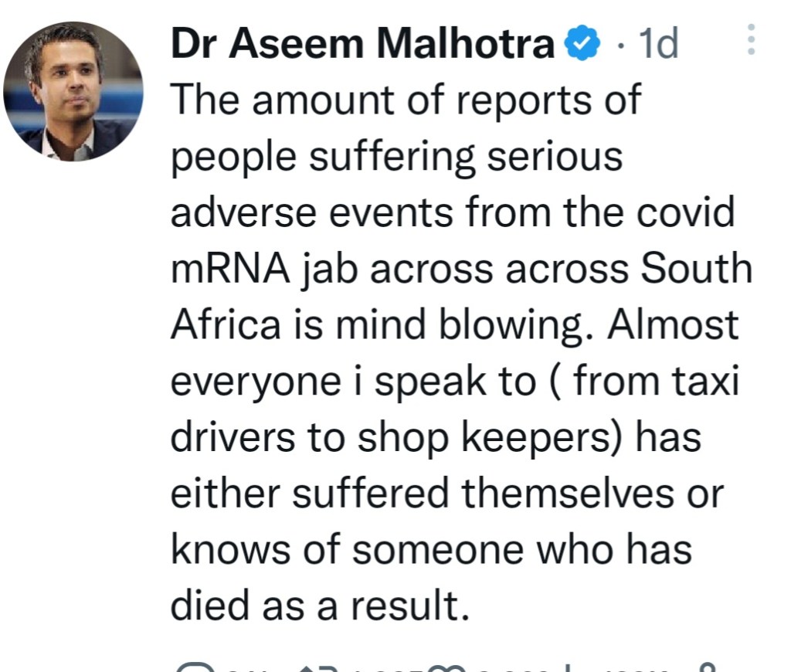Screen dimensions: 791x672
Task: Open the tweet's three-dot more options menu
Action: [x=750, y=39]
